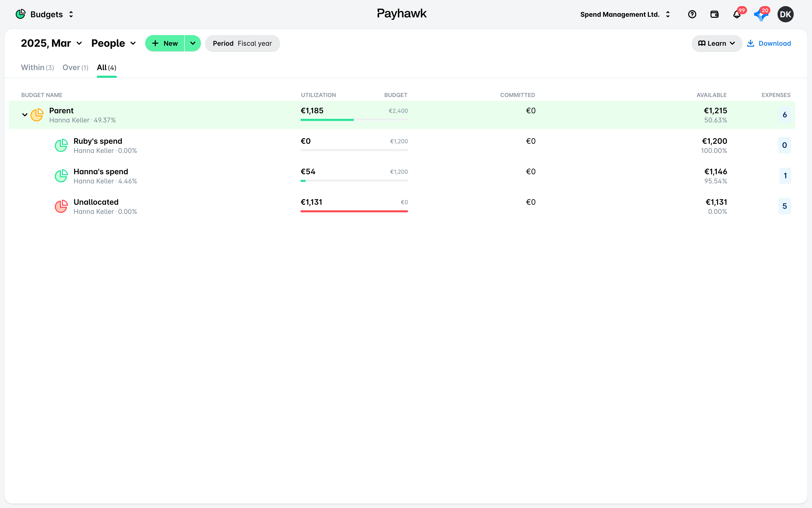This screenshot has width=812, height=508.
Task: Click Parent's available €1,215 value
Action: [715, 110]
